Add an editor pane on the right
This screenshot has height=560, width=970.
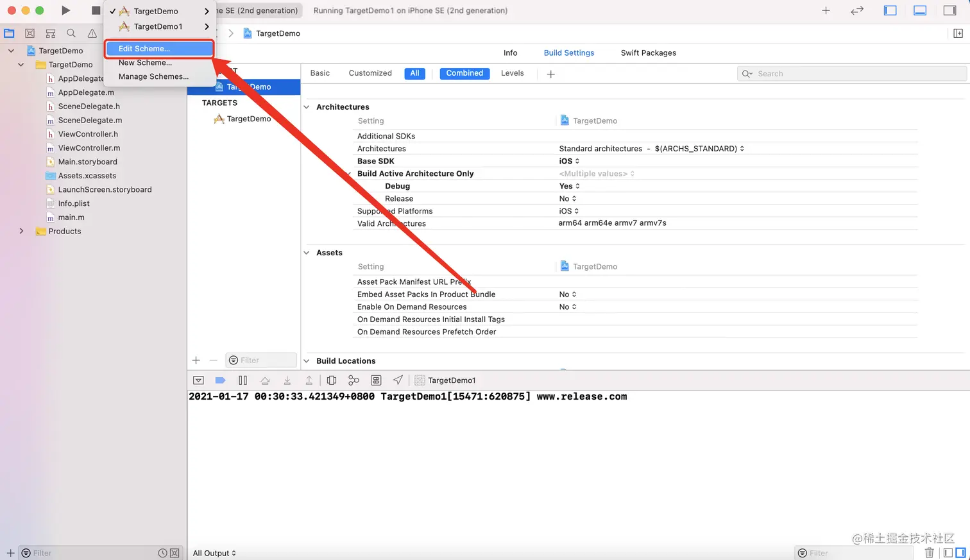tap(958, 33)
